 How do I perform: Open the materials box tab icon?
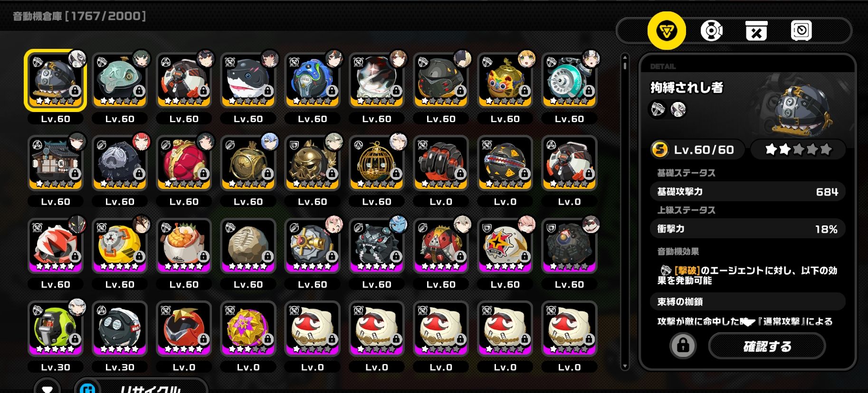(756, 31)
